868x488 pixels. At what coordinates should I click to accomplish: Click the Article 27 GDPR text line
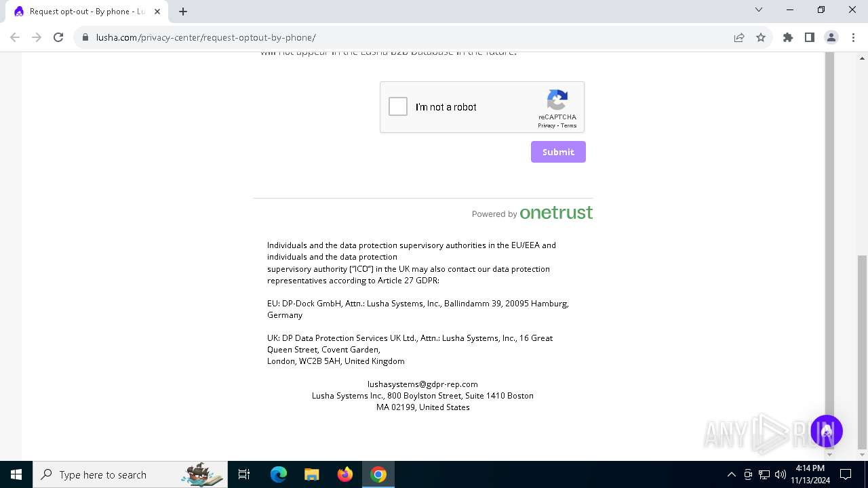click(353, 281)
